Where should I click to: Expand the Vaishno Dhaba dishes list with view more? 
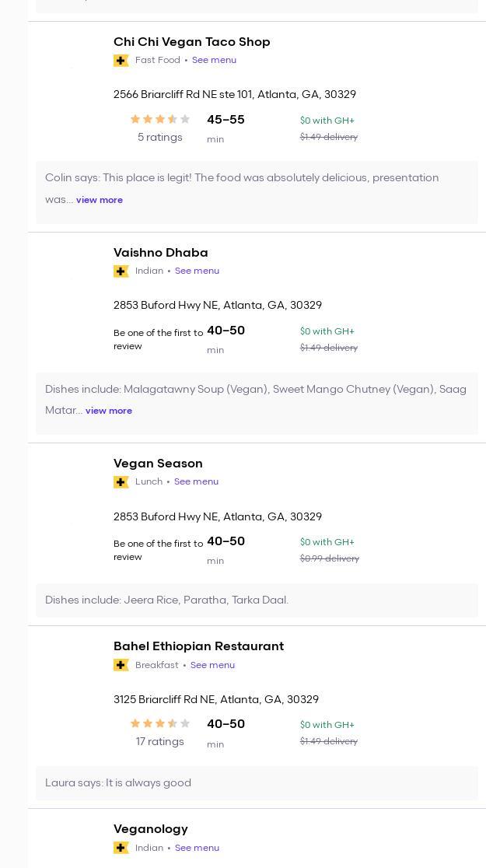tap(109, 411)
